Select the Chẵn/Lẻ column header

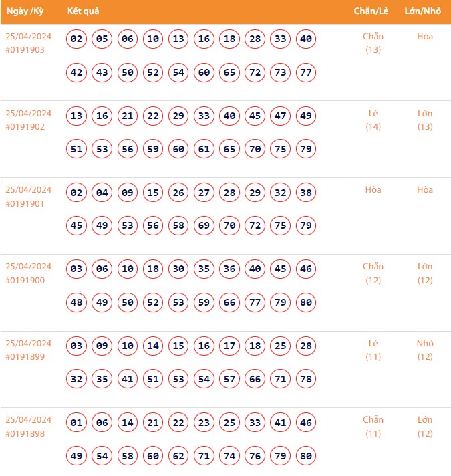coord(373,11)
